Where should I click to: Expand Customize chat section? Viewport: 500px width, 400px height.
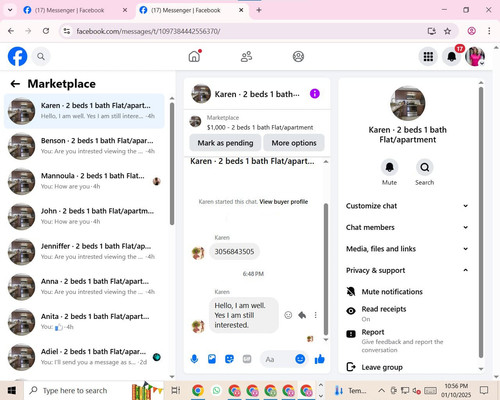[407, 206]
